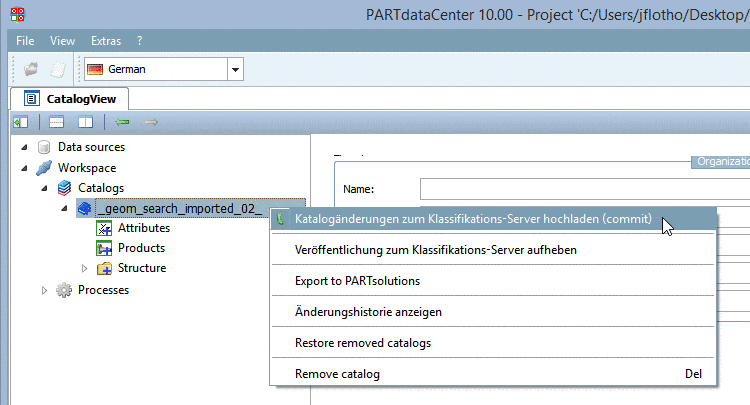Click the grey forward navigation arrow
Image resolution: width=750 pixels, height=405 pixels.
pyautogui.click(x=151, y=122)
